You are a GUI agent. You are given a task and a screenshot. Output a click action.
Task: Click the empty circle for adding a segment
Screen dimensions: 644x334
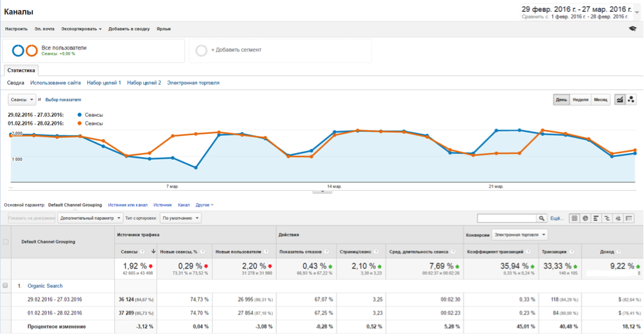201,50
